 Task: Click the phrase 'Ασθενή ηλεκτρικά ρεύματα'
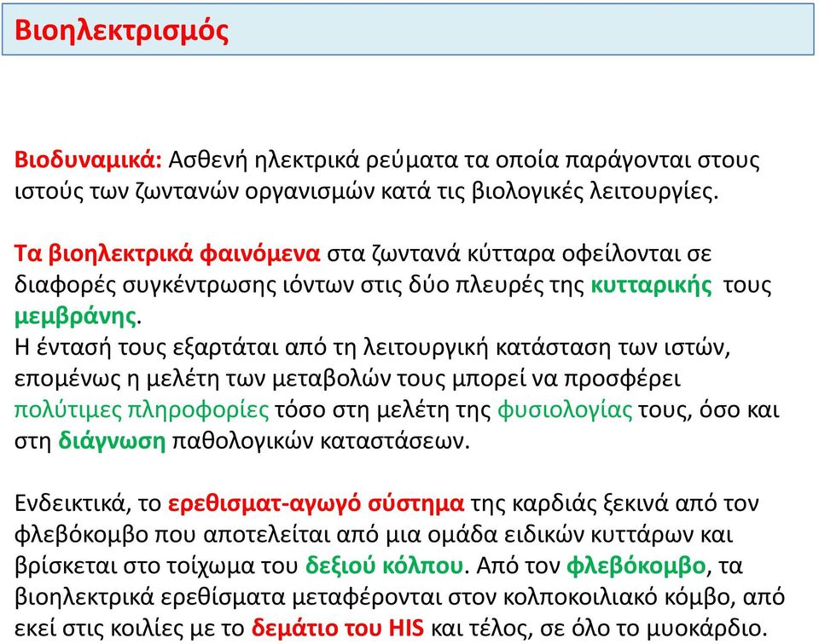click(x=314, y=160)
